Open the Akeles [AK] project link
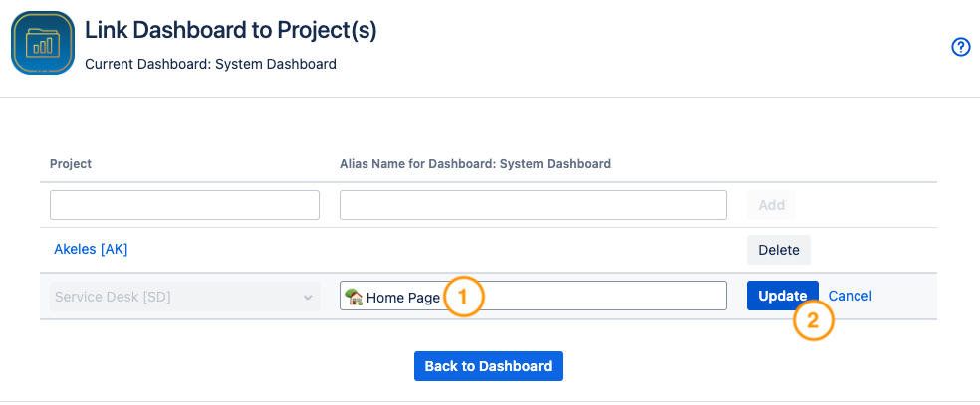Viewport: 980px width, 405px height. (91, 249)
